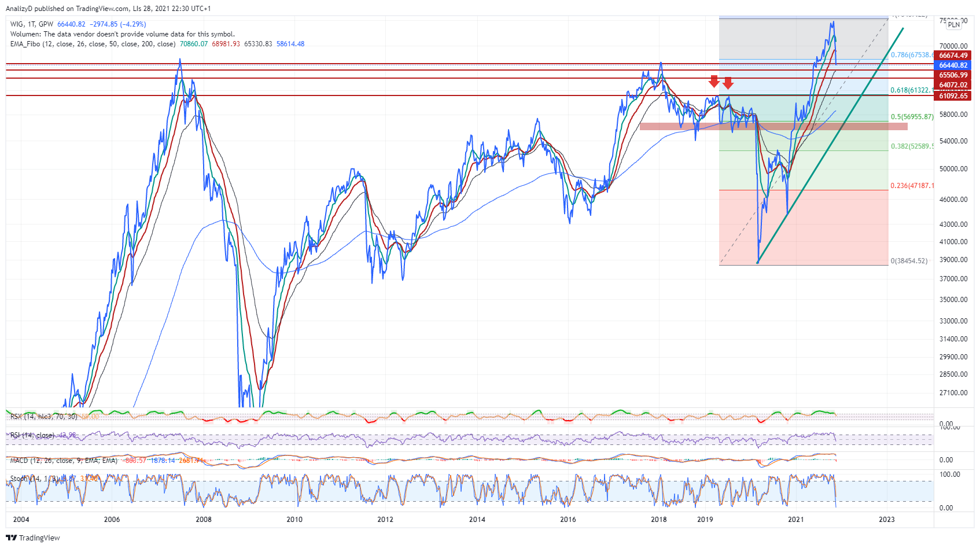This screenshot has width=980, height=548.
Task: Click the EMA value 70860.07 in legend
Action: (194, 44)
